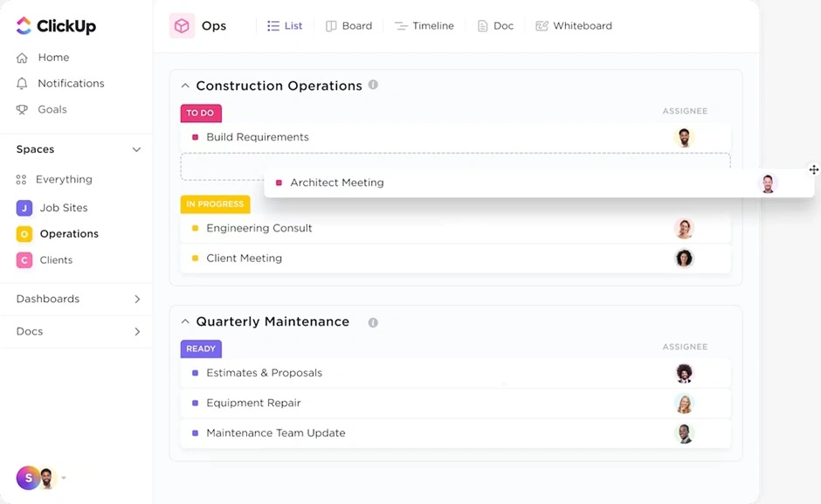This screenshot has height=504, width=821.
Task: Click assignee avatar for Equipment Repair
Action: tap(684, 404)
